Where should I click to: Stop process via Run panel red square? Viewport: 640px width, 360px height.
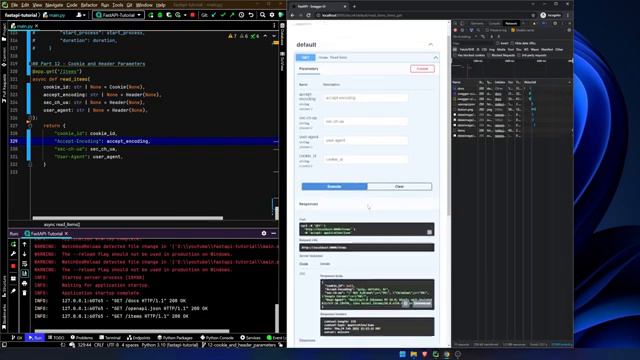click(x=13, y=266)
